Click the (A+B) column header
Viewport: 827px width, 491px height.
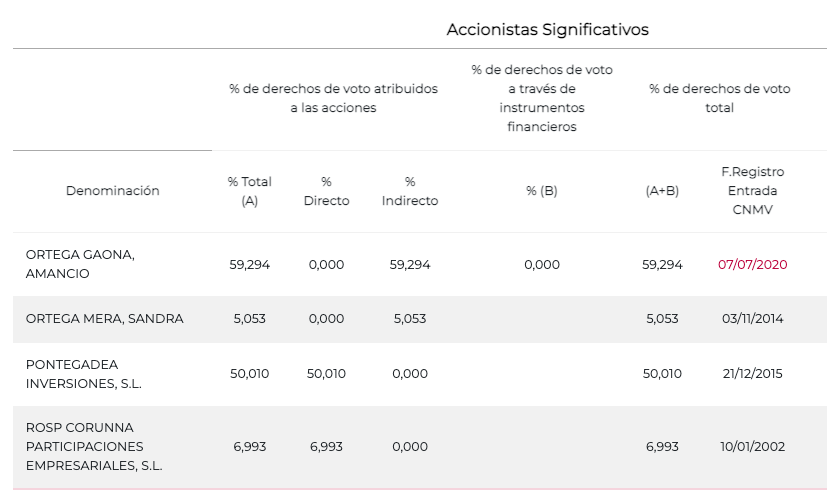tap(662, 191)
